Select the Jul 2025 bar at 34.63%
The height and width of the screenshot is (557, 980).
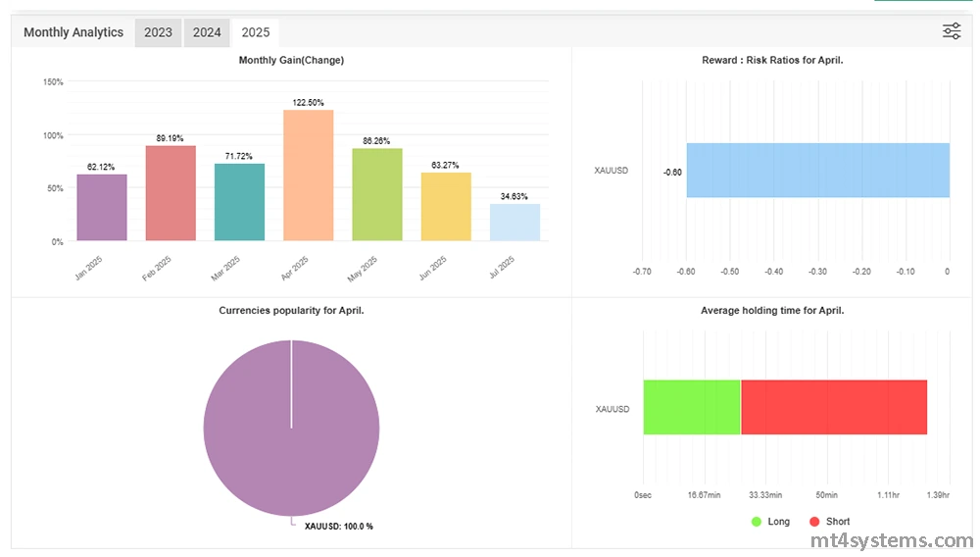click(514, 223)
